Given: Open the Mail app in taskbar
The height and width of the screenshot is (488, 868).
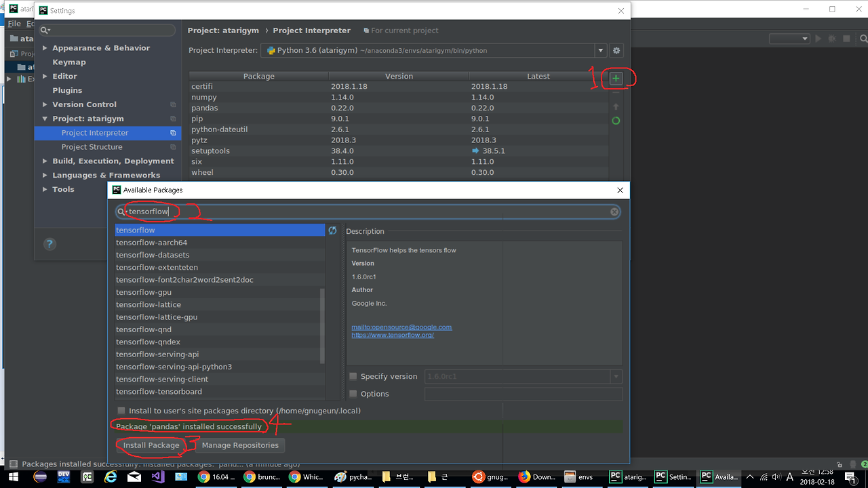Looking at the screenshot, I should (134, 476).
